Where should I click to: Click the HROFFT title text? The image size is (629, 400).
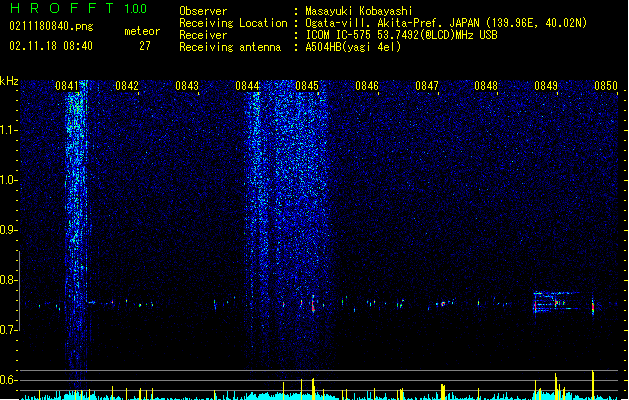coord(61,8)
